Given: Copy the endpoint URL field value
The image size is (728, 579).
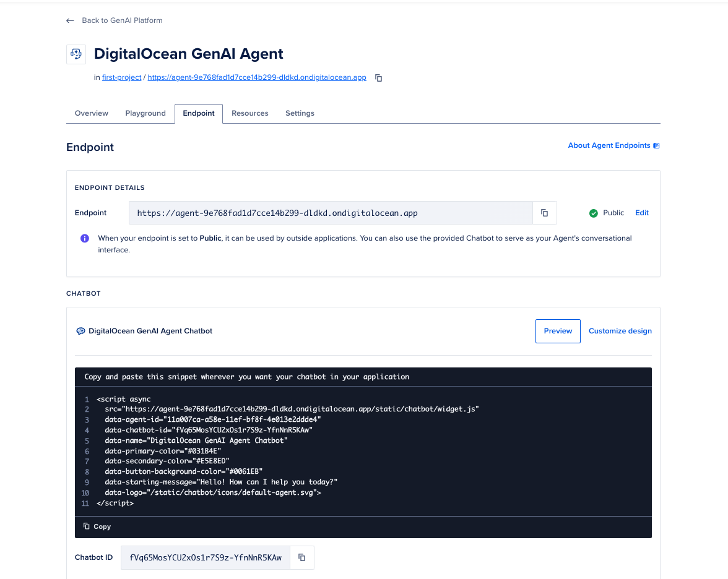Looking at the screenshot, I should coord(544,213).
